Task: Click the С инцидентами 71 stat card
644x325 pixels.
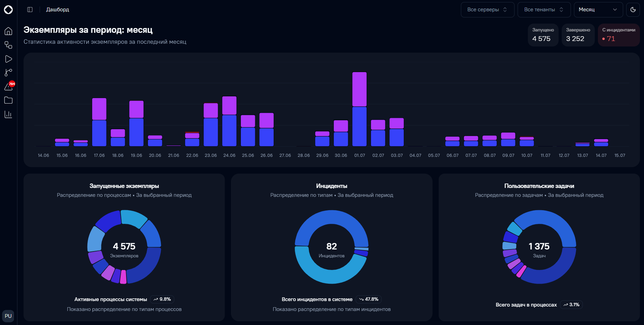Action: point(619,35)
